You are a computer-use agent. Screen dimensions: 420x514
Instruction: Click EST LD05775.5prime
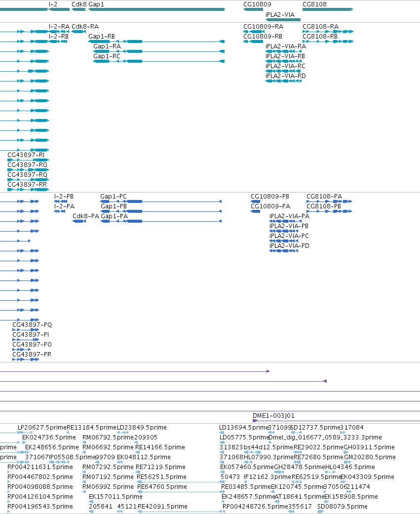(x=244, y=437)
